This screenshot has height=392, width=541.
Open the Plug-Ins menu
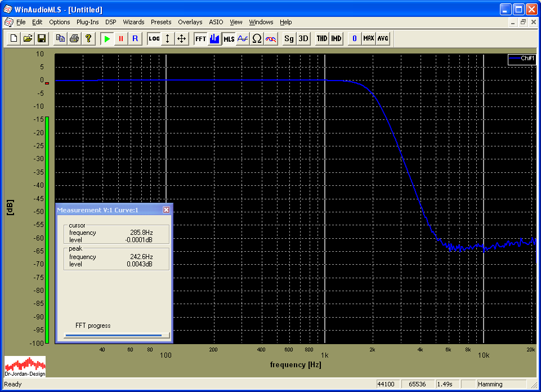(87, 22)
